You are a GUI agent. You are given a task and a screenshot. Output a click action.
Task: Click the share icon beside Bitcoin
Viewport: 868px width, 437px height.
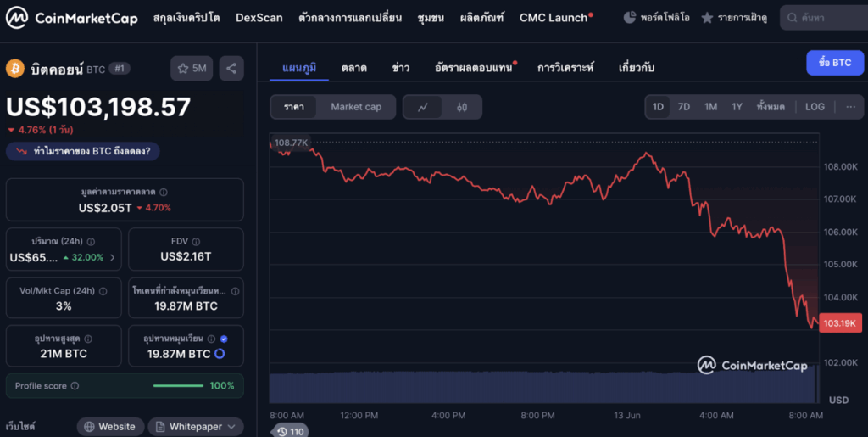[231, 68]
